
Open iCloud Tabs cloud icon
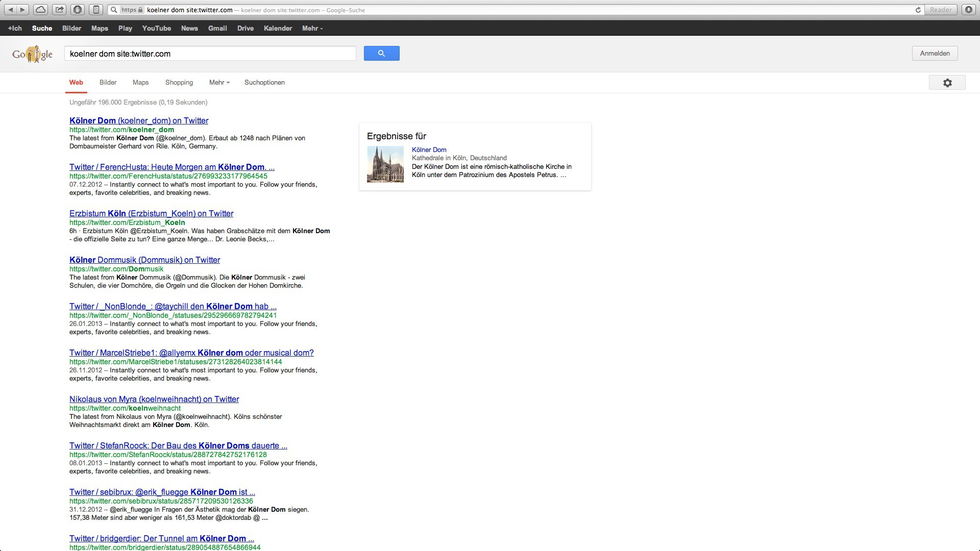(x=40, y=10)
